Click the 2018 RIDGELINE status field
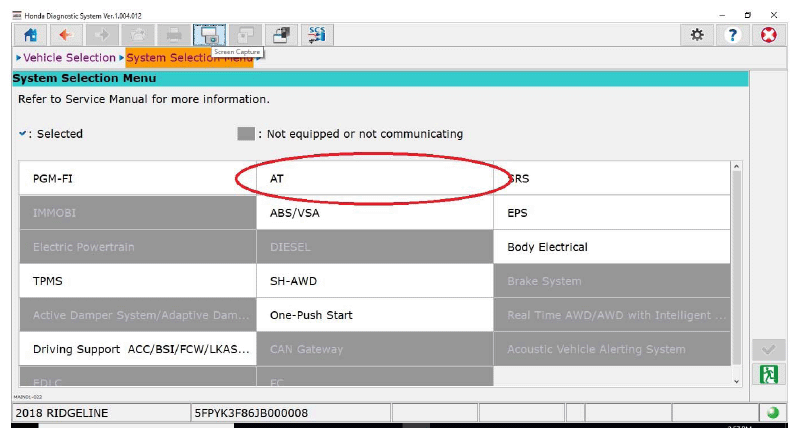Image resolution: width=799 pixels, height=437 pixels. click(x=101, y=413)
